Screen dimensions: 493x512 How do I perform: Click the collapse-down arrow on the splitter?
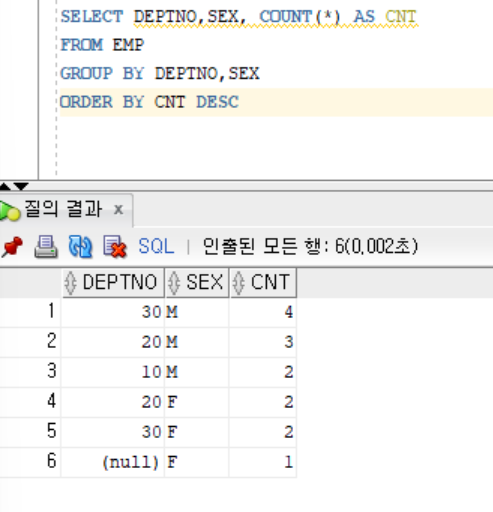(x=21, y=186)
